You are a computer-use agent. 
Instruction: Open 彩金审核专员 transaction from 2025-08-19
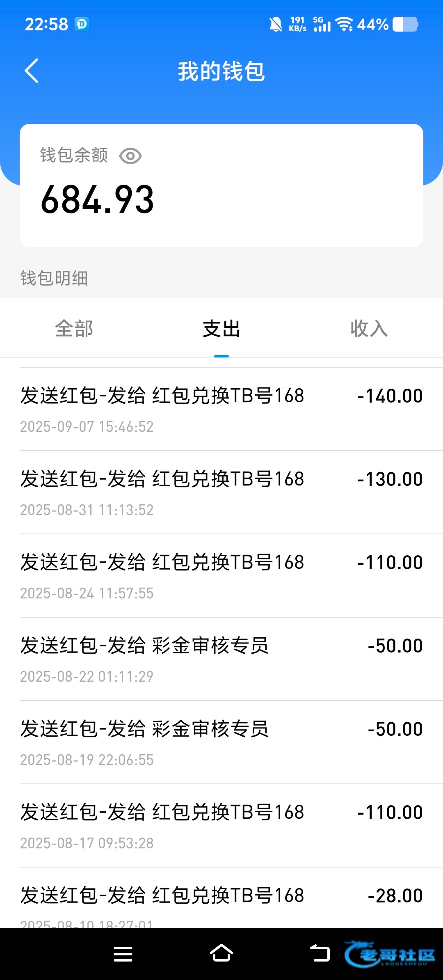point(221,742)
